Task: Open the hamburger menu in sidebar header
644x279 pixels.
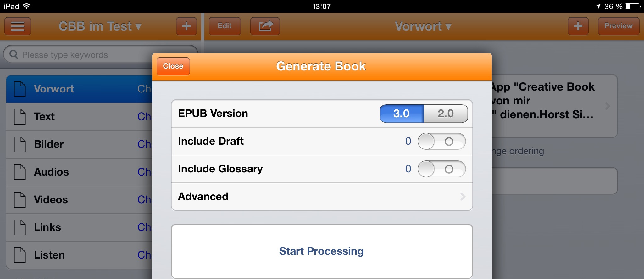Action: pyautogui.click(x=18, y=26)
